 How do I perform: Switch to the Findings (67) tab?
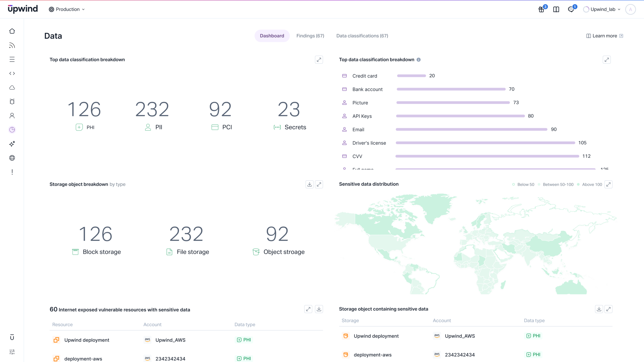pyautogui.click(x=310, y=36)
